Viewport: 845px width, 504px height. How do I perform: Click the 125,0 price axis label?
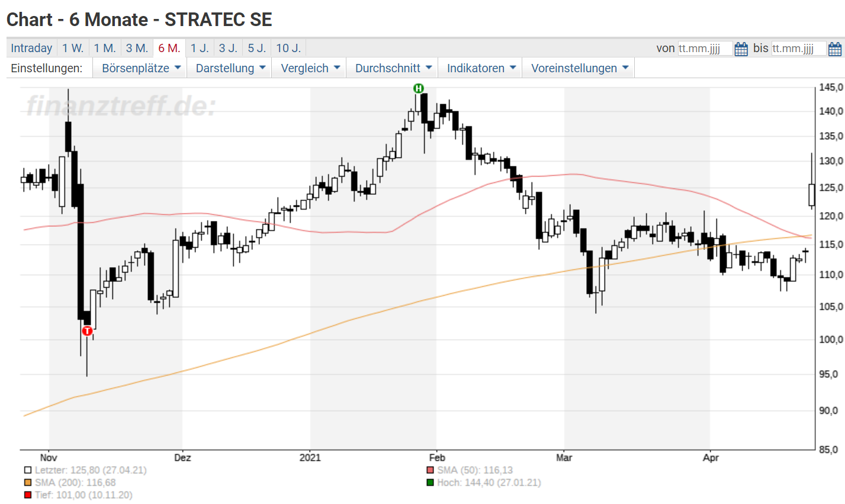pos(831,188)
